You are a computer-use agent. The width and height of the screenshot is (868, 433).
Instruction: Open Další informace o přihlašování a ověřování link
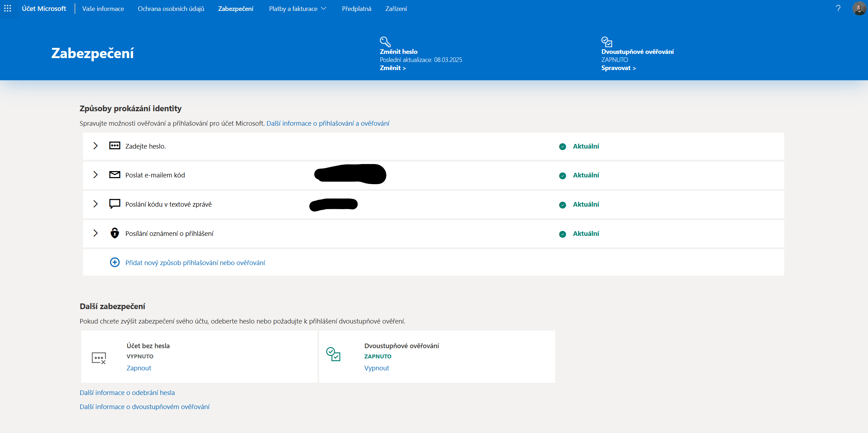tap(328, 123)
